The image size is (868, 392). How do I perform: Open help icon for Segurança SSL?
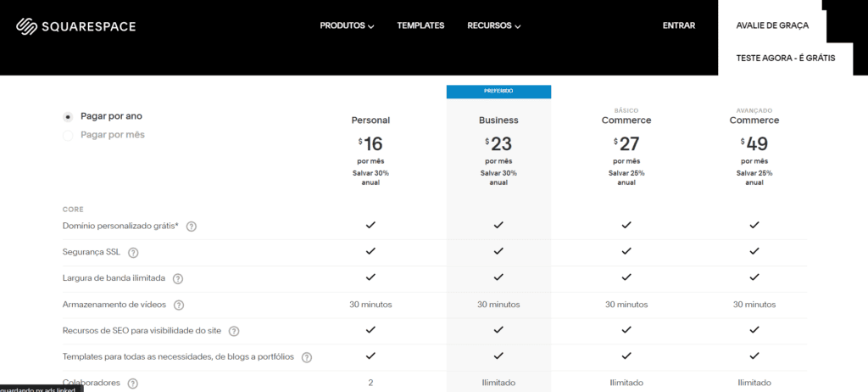(133, 252)
